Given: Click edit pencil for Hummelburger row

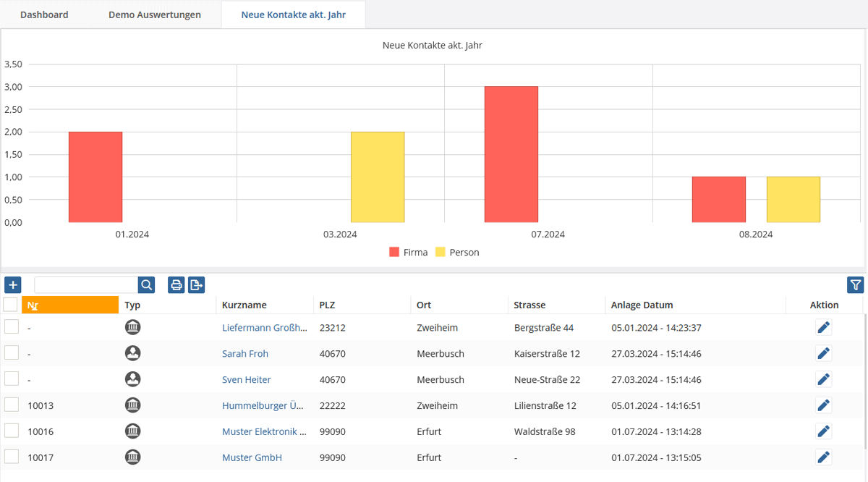Looking at the screenshot, I should click(823, 405).
